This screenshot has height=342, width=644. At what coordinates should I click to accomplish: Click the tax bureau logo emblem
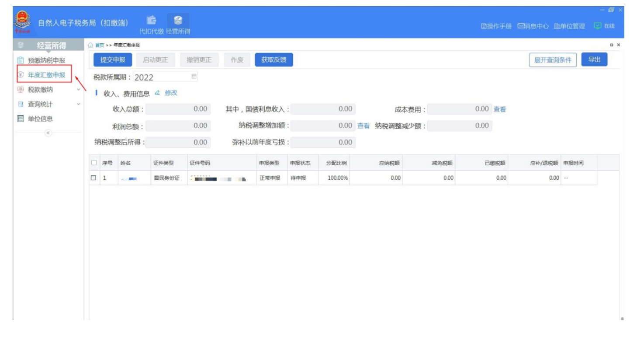[x=23, y=22]
